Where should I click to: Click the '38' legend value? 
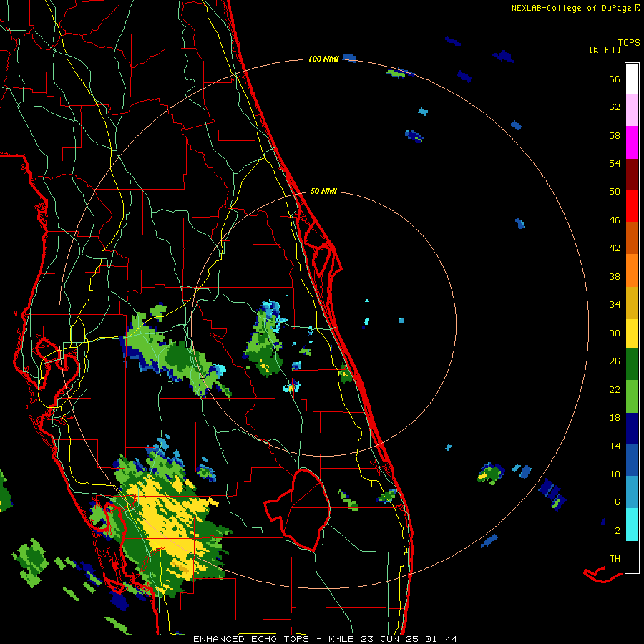pyautogui.click(x=615, y=277)
